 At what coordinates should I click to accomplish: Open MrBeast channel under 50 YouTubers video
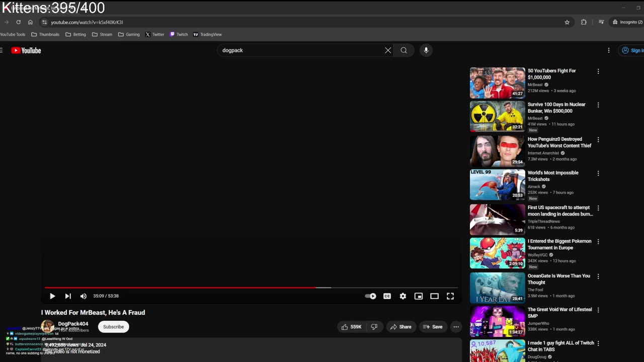(x=535, y=84)
